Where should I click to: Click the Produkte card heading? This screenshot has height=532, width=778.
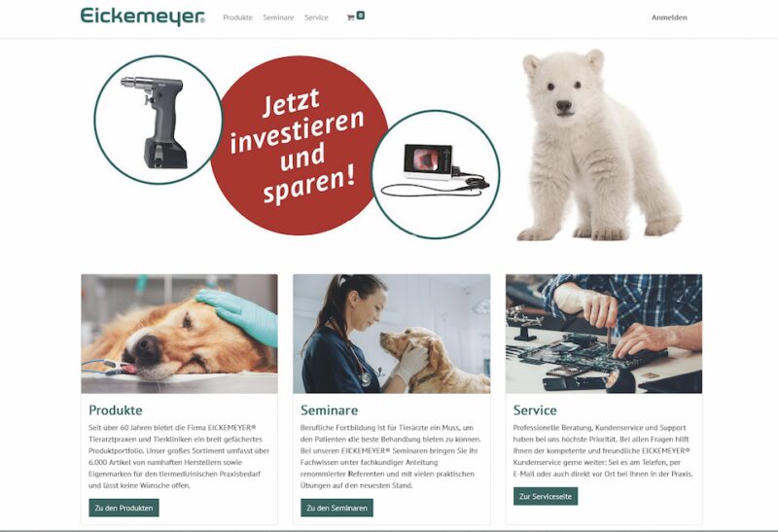116,409
